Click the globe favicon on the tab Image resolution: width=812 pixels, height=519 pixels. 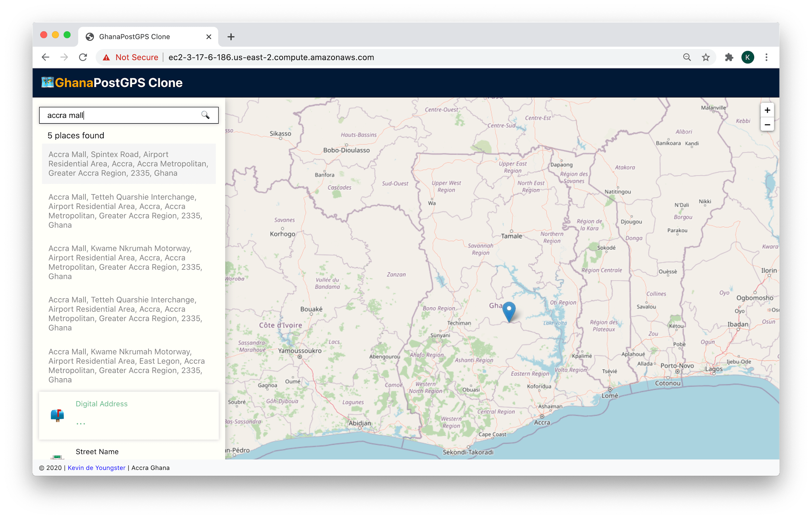click(x=90, y=36)
